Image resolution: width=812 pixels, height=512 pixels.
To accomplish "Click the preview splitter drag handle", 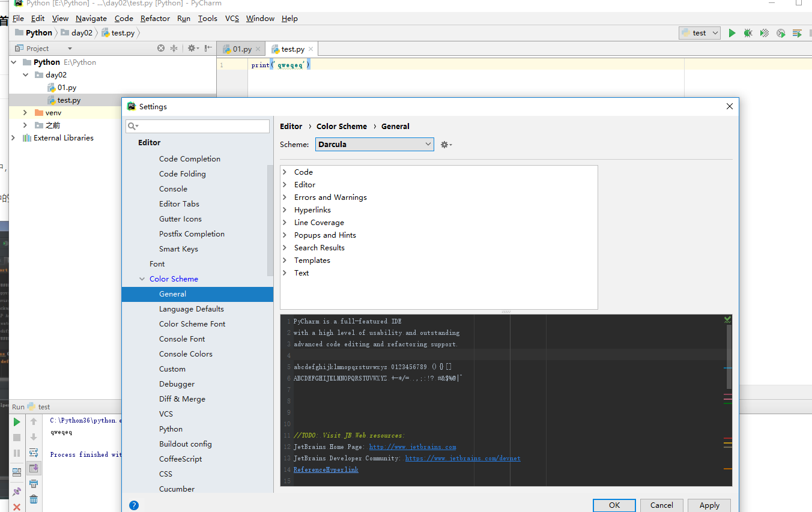I will (506, 312).
